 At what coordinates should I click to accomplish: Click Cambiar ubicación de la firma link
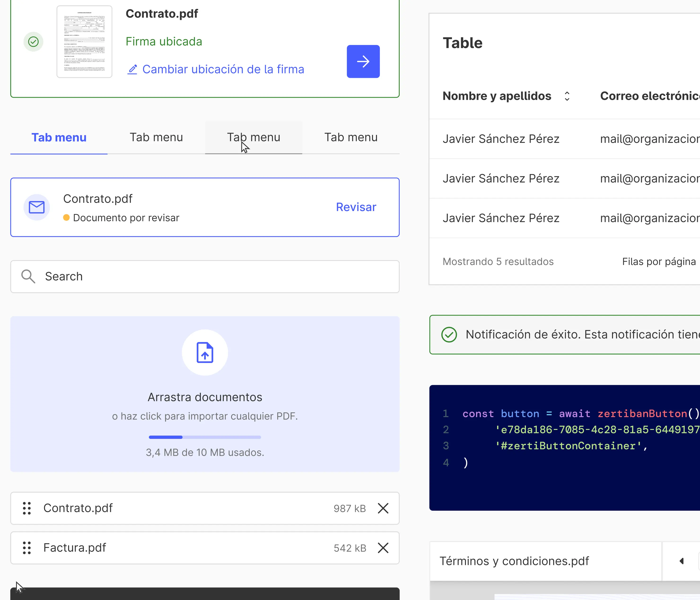pos(223,69)
